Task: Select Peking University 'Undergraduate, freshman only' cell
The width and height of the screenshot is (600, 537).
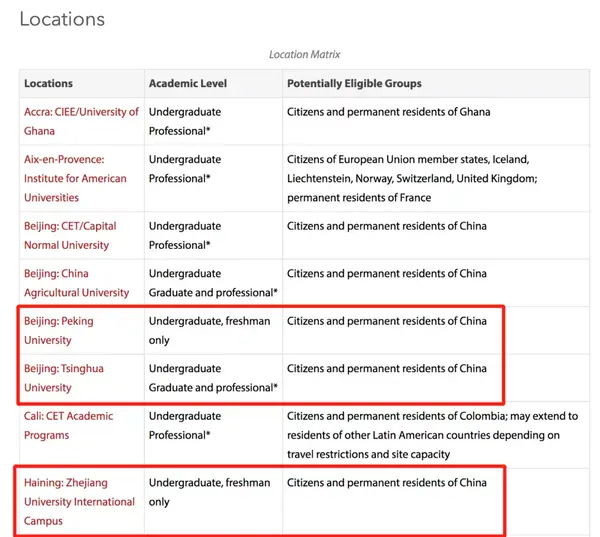Action: [214, 330]
